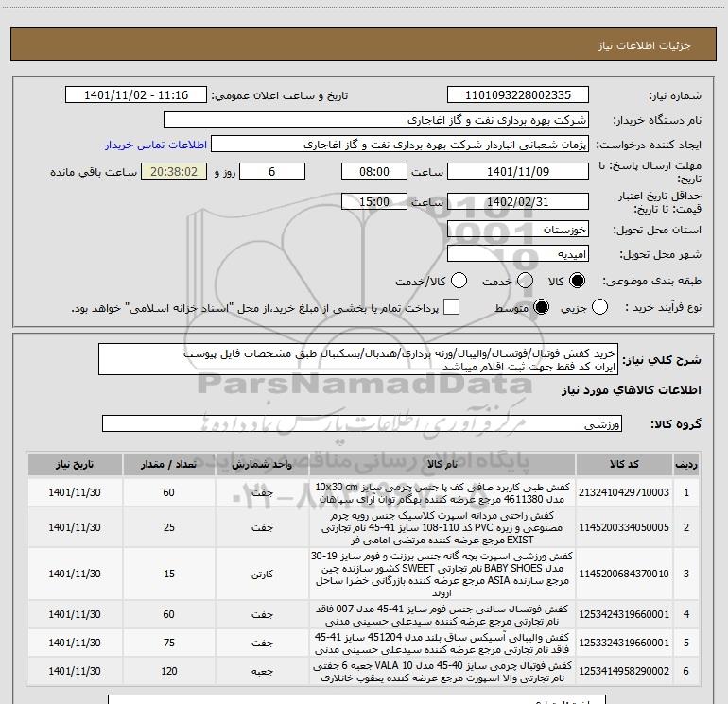Click the request creator name field
Image resolution: width=728 pixels, height=704 pixels.
[400, 145]
